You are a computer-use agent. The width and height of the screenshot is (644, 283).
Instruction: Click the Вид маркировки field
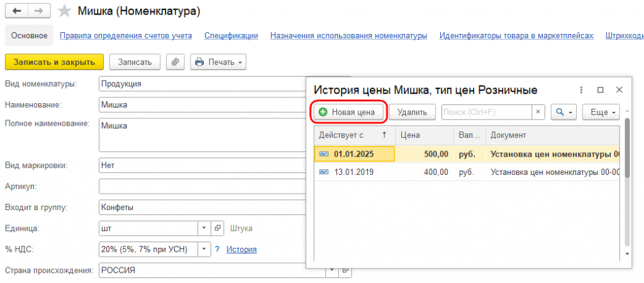(203, 166)
